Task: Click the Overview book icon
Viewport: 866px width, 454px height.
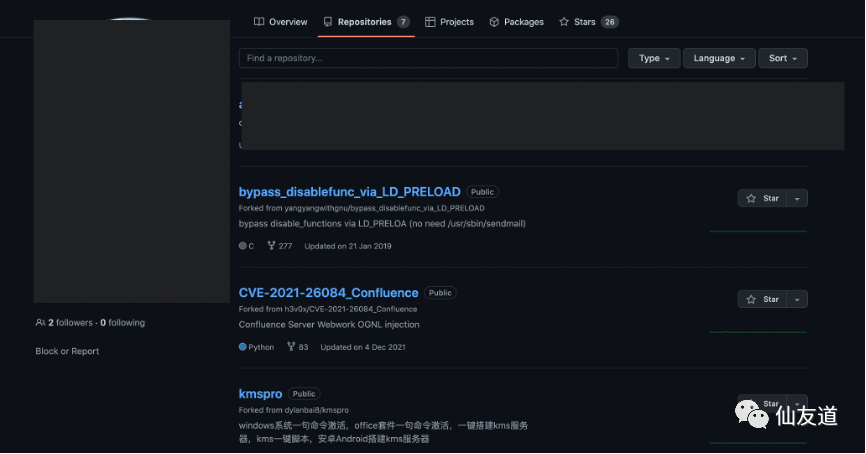Action: (258, 22)
